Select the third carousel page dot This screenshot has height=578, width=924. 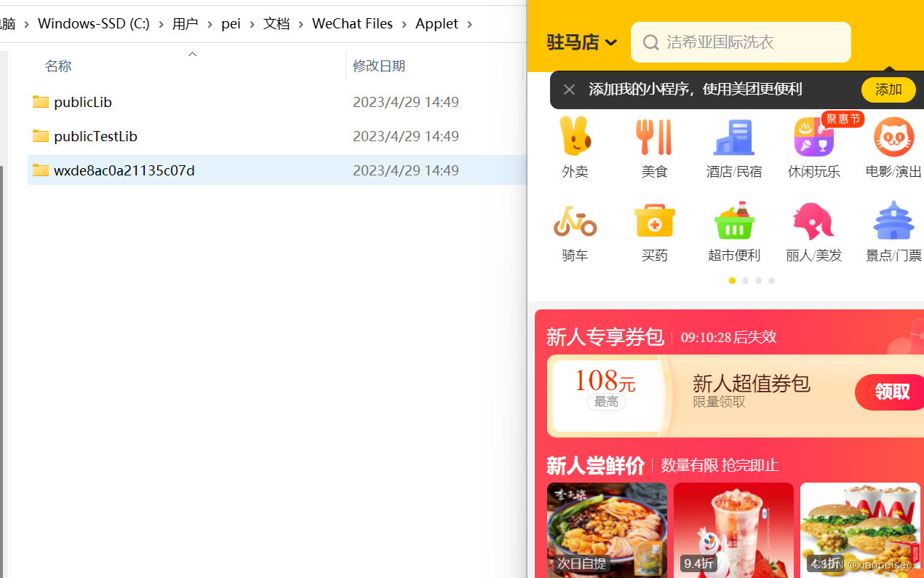(758, 280)
